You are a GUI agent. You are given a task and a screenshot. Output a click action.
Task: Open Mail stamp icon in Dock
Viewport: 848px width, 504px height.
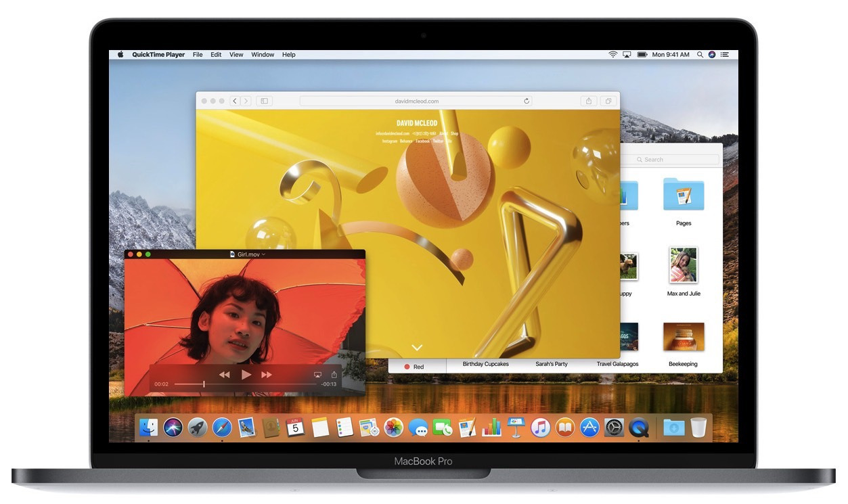246,428
